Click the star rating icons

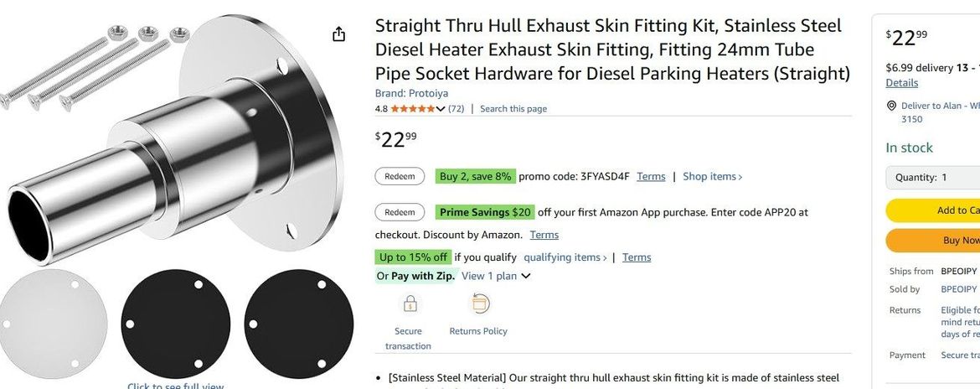coord(413,109)
